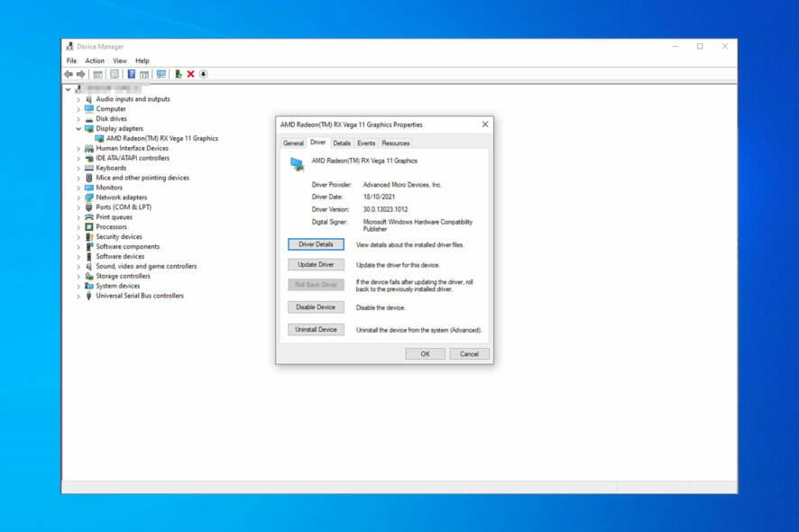Collapse the Display adapters node
799x532 pixels.
click(78, 129)
